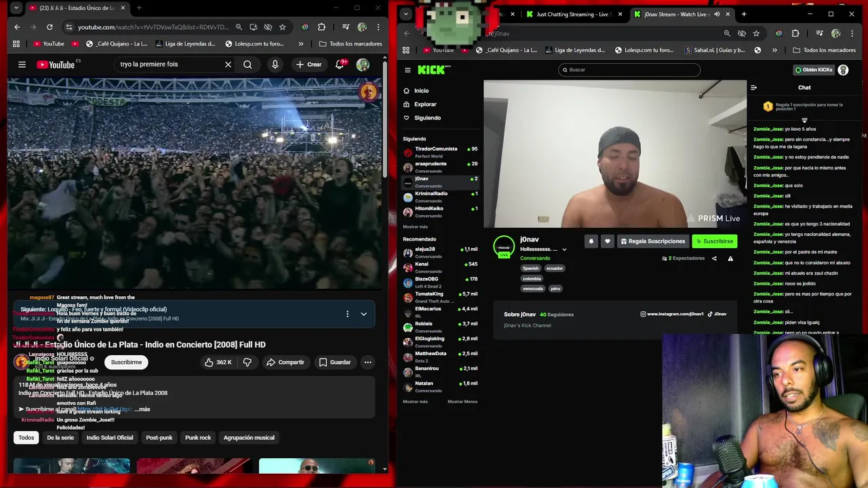Click the green Suscribirse button on Kick
Image resolution: width=868 pixels, height=488 pixels.
point(714,241)
